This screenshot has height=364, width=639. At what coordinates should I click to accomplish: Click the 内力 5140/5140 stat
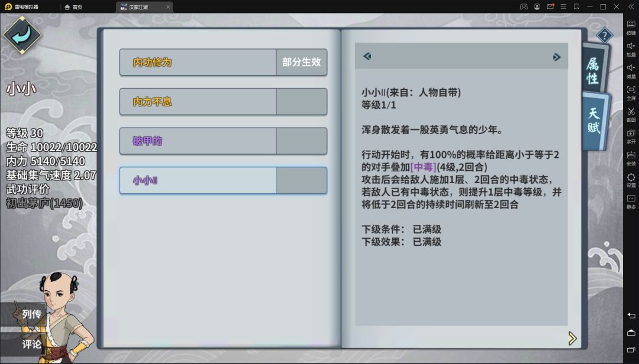[46, 161]
